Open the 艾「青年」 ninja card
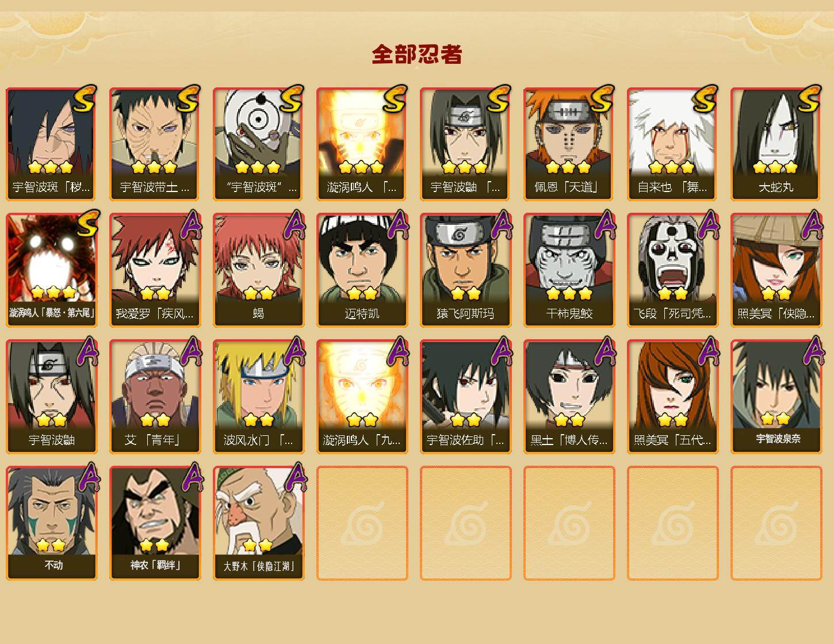 tap(155, 397)
